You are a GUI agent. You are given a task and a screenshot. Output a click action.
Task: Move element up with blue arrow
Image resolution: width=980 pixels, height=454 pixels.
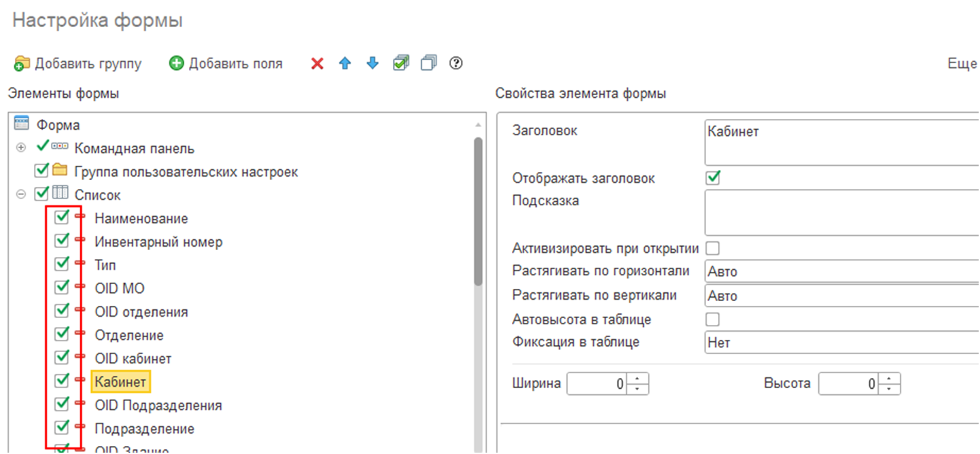point(345,64)
